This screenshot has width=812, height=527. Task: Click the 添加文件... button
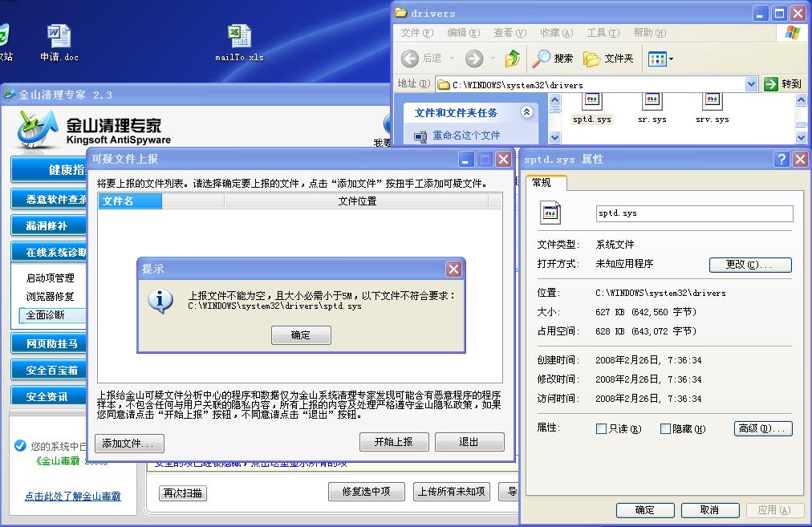click(x=129, y=443)
